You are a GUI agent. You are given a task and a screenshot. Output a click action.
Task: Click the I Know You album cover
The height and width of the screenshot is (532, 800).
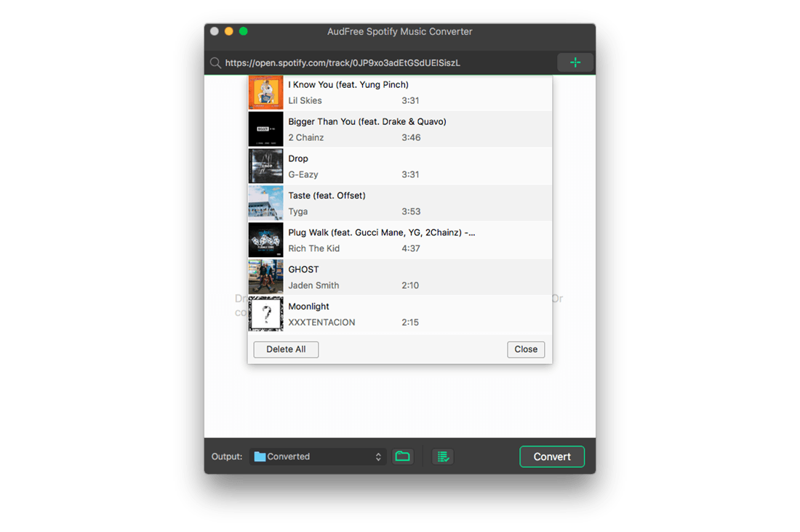coord(265,93)
